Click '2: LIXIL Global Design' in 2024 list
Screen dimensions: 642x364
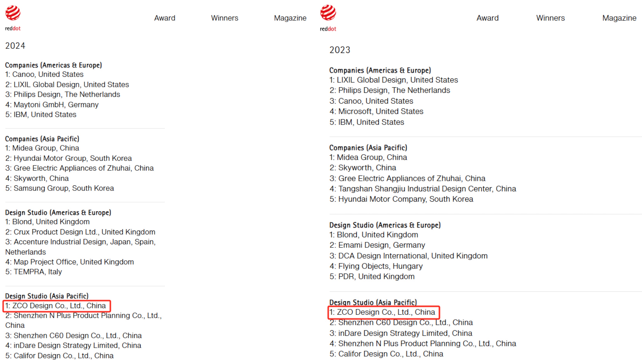tap(67, 84)
